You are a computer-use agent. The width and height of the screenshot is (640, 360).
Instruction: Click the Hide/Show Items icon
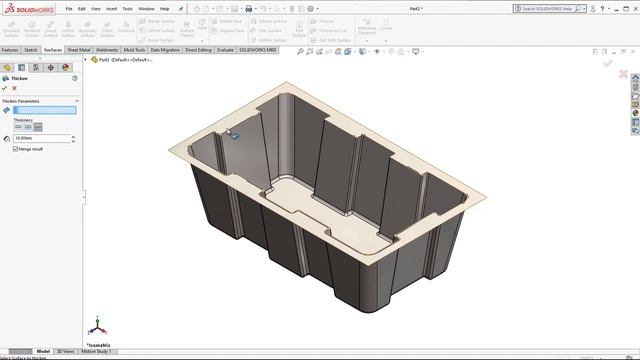pos(377,51)
